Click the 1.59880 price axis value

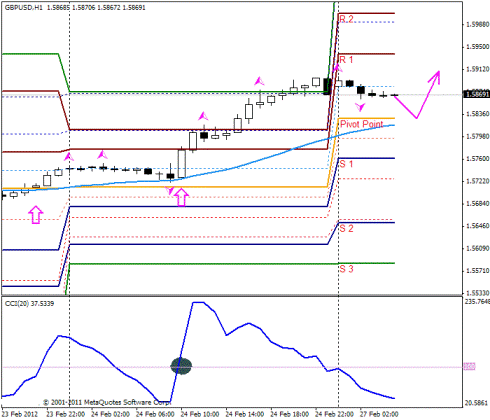(478, 24)
